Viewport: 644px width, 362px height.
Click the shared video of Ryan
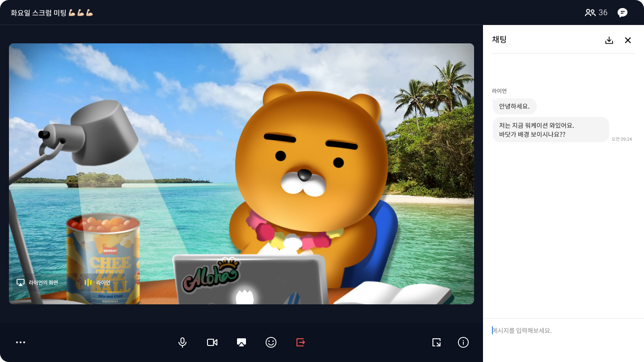coord(241,174)
